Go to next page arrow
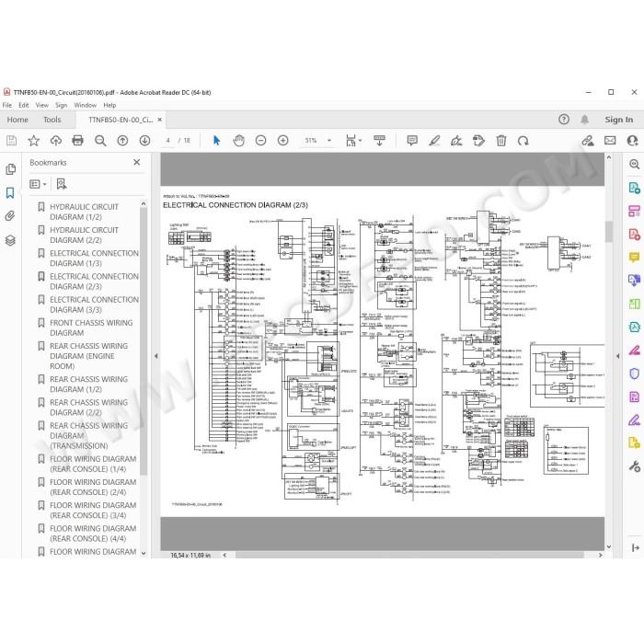This screenshot has height=644, width=644. tap(144, 141)
